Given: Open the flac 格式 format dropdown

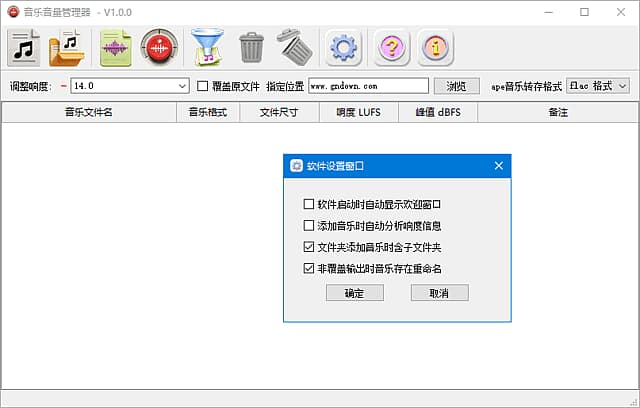Looking at the screenshot, I should coord(598,86).
